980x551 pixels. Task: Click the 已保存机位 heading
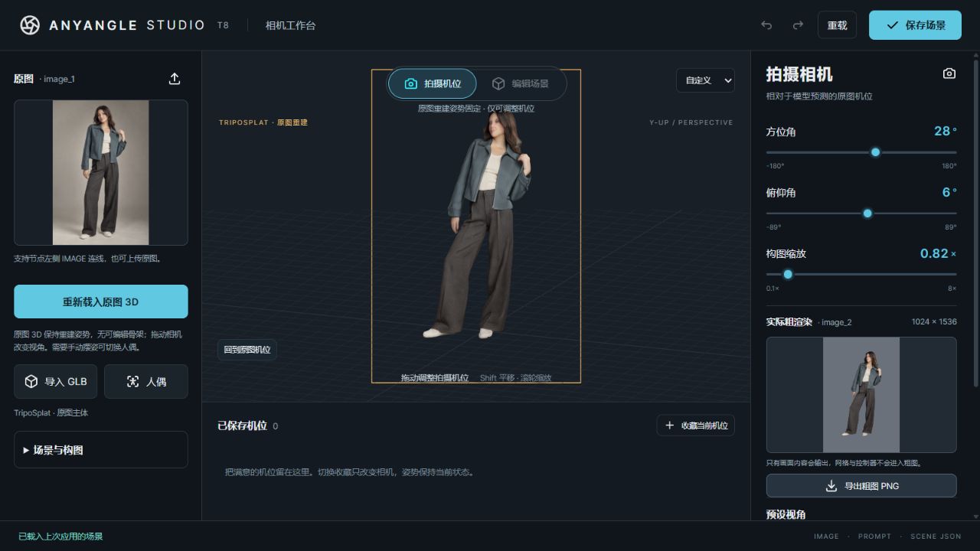click(242, 425)
